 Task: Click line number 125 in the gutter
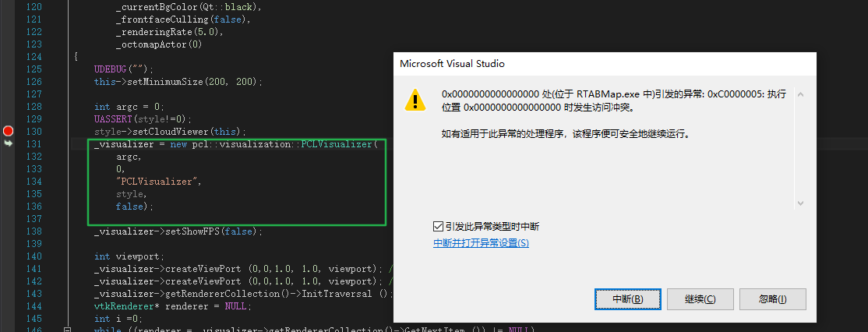[x=34, y=69]
